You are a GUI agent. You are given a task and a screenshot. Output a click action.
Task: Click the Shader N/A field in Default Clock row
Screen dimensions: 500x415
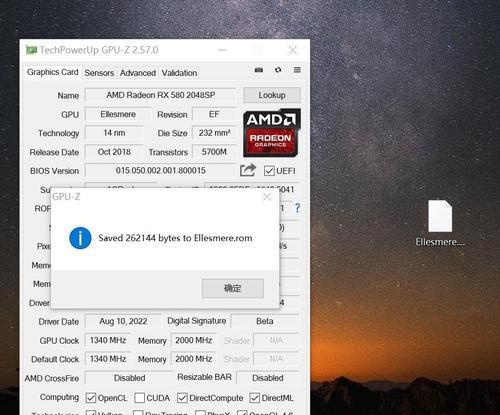276,359
